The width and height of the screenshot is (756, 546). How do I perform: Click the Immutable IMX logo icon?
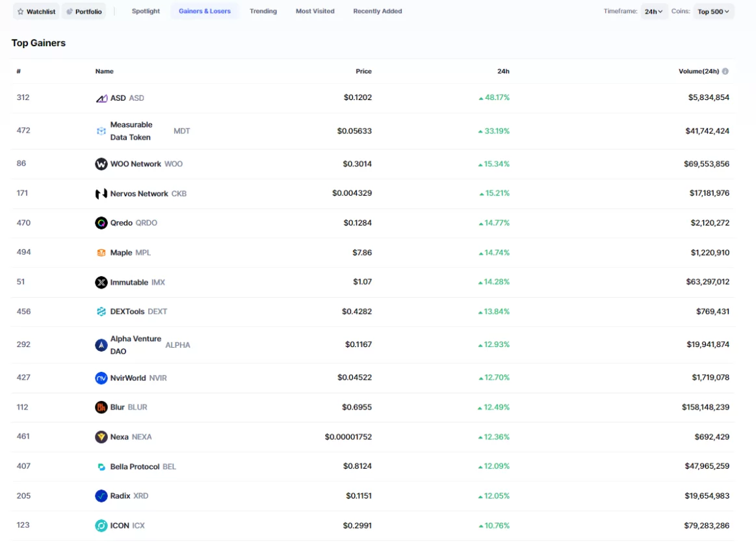101,282
